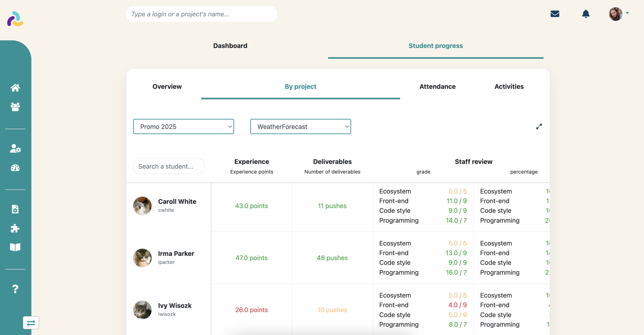Viewport: 644px width, 335px height.
Task: Select the Overview sub-tab
Action: (167, 87)
